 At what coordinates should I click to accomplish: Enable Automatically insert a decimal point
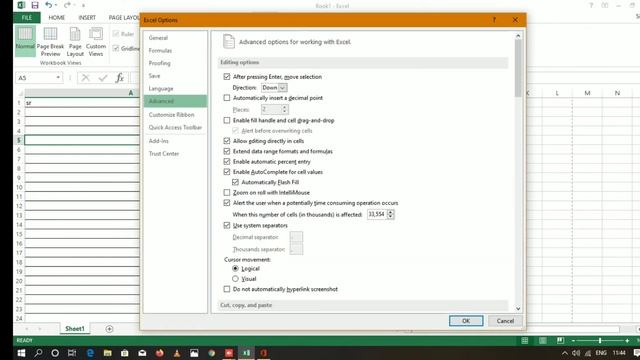click(x=227, y=98)
